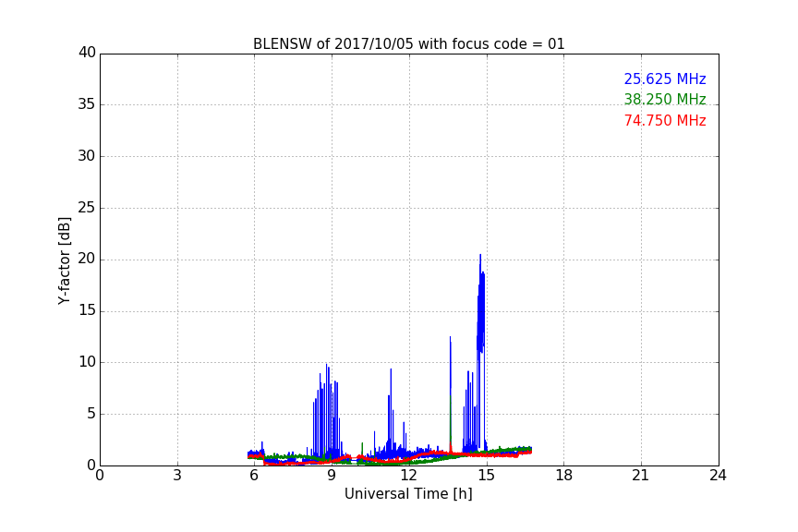798x532 pixels.
Task: Click the x-axis tick label 21
Action: click(641, 476)
